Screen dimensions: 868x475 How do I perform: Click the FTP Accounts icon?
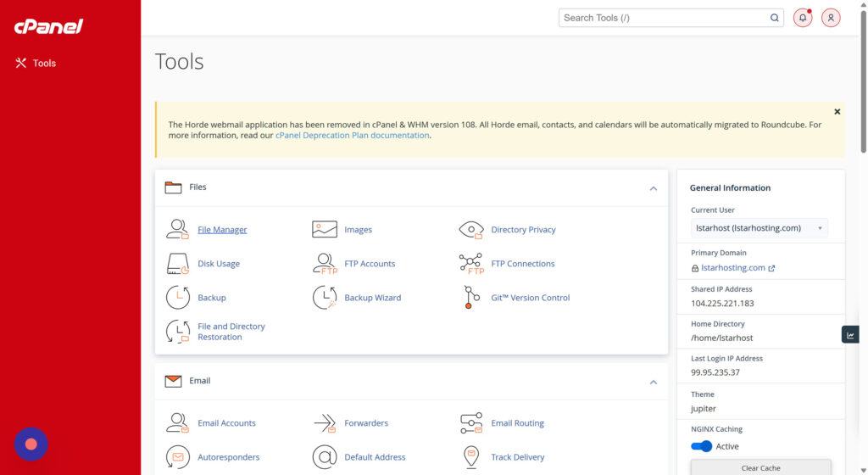click(325, 264)
